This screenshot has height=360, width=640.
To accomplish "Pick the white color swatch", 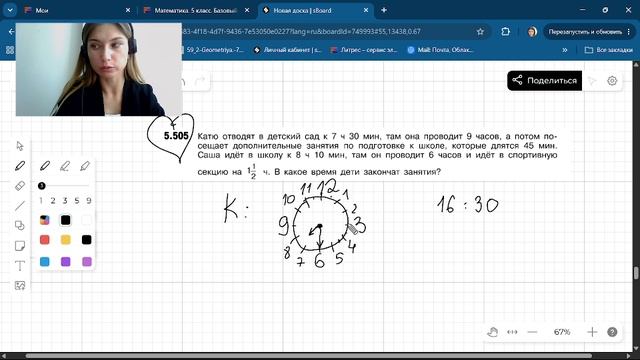I will (x=86, y=220).
